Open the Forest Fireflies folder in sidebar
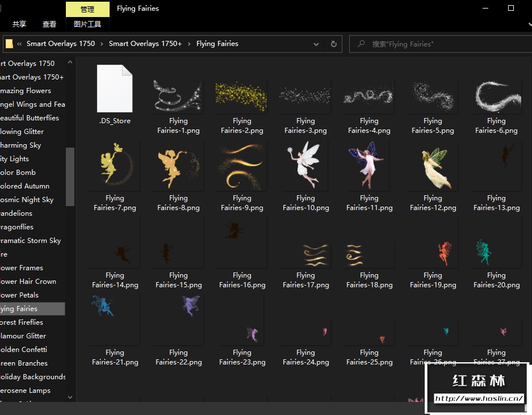Viewport: 532px width, 415px height. [23, 322]
